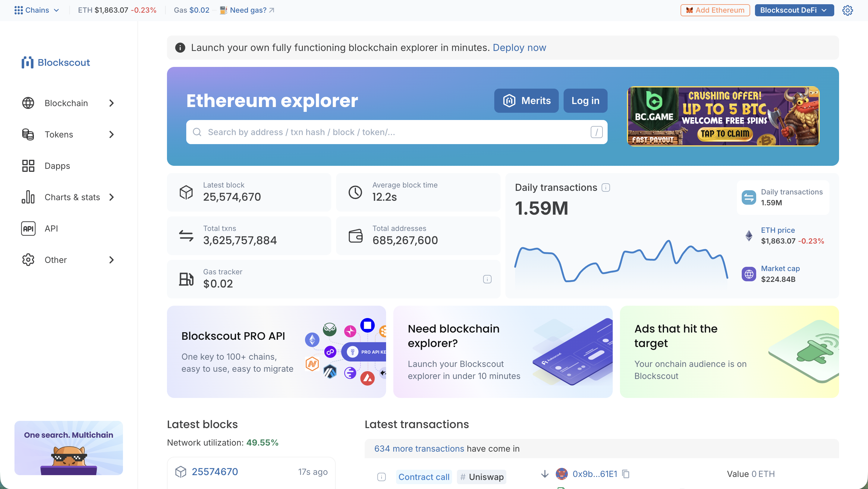Image resolution: width=868 pixels, height=489 pixels.
Task: Click the Market cap globe icon
Action: [x=749, y=274]
